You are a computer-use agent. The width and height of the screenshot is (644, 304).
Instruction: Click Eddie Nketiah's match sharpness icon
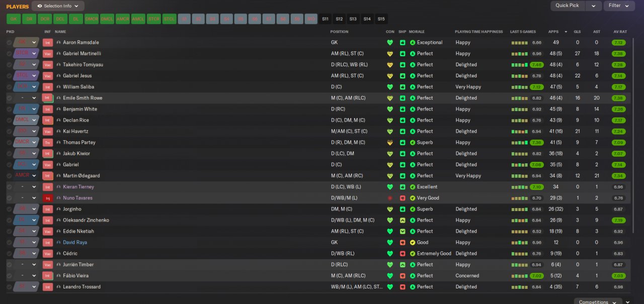[403, 231]
